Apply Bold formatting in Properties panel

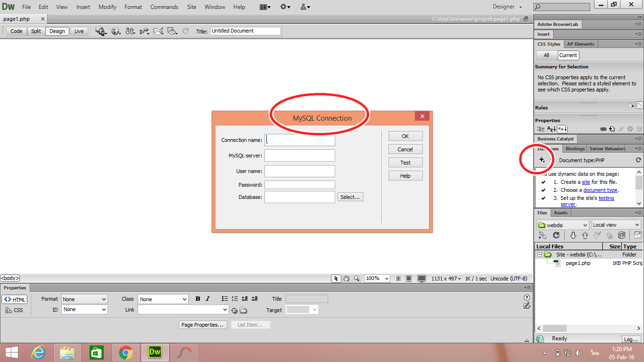pyautogui.click(x=198, y=299)
